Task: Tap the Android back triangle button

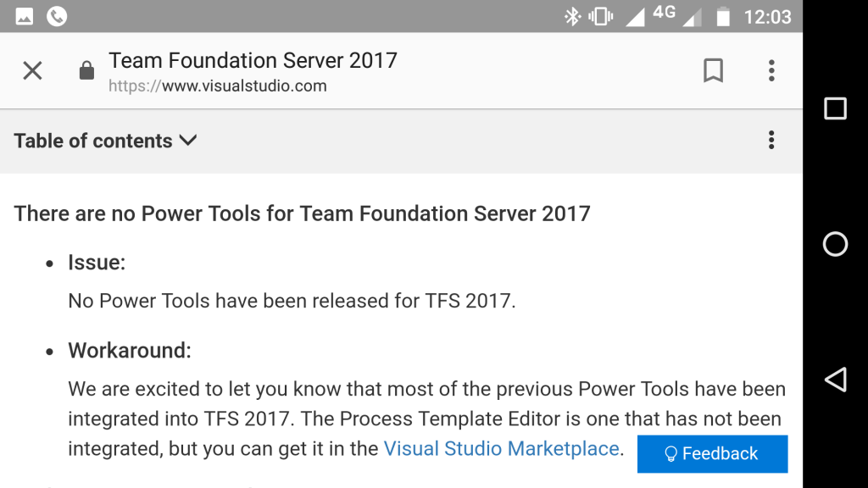Action: tap(836, 380)
